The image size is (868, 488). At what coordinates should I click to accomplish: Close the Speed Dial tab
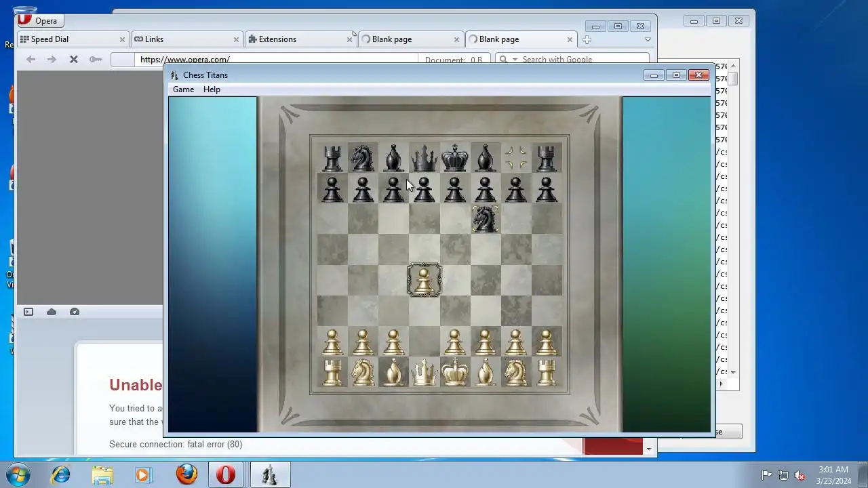coord(122,39)
